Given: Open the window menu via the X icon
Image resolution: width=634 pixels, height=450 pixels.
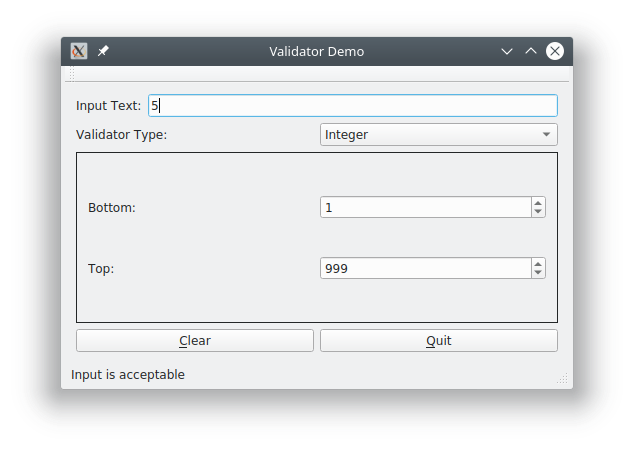Looking at the screenshot, I should (x=80, y=51).
